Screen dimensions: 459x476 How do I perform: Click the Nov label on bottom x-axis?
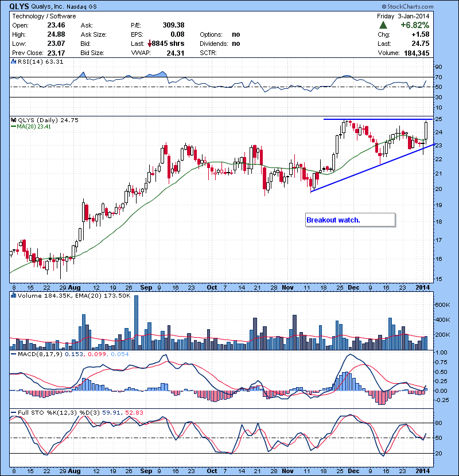[287, 471]
